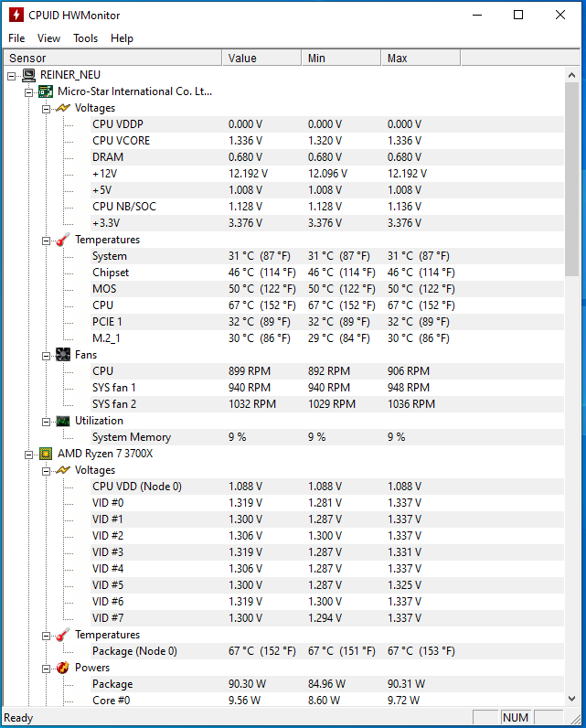Collapse the Ryzen Temperatures group

click(46, 636)
